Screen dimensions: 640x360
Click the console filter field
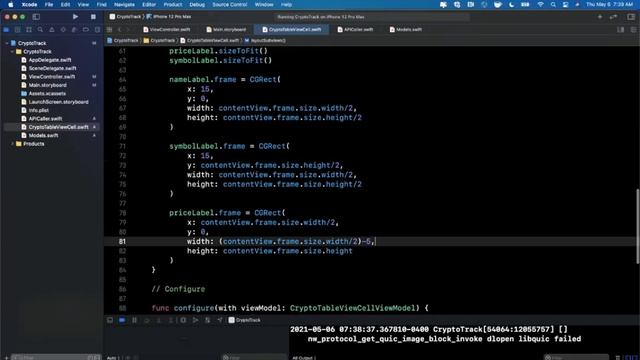(x=576, y=357)
